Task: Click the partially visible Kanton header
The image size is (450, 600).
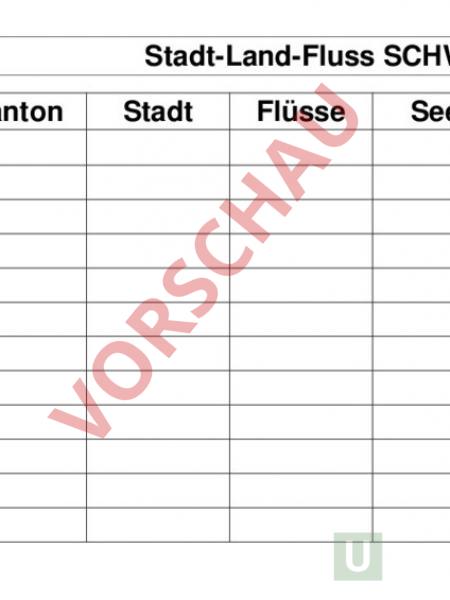Action: [31, 111]
